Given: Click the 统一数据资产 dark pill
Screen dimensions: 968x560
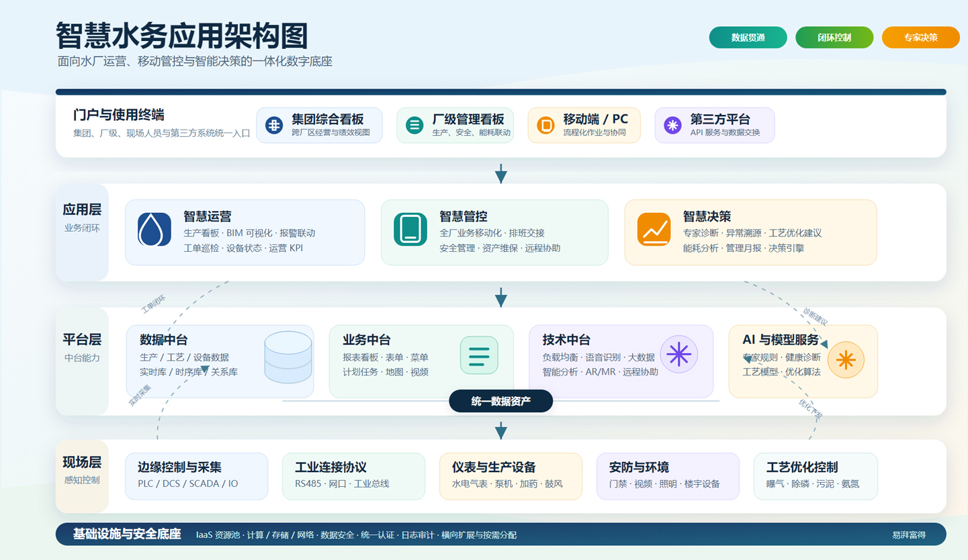Looking at the screenshot, I should [501, 402].
